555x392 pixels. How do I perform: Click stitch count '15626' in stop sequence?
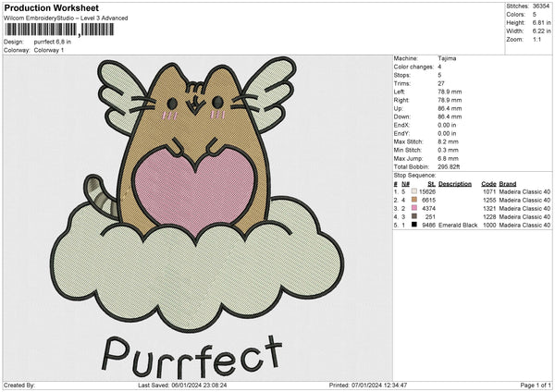click(x=427, y=191)
